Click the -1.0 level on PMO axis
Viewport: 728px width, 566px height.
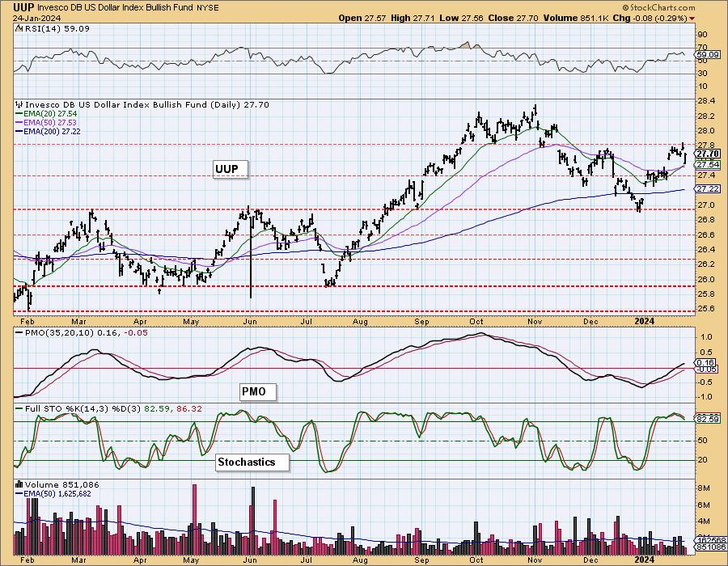click(706, 397)
